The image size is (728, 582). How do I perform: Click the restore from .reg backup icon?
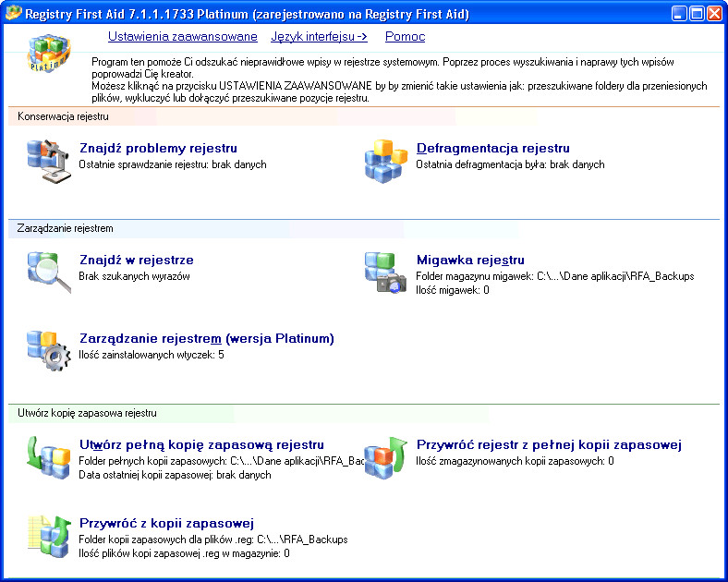click(49, 536)
